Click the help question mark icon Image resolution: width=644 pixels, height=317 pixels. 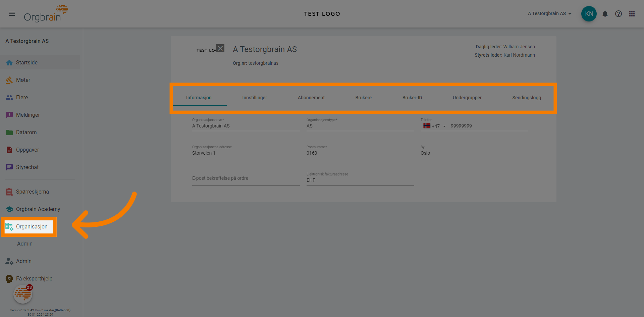[x=619, y=14]
